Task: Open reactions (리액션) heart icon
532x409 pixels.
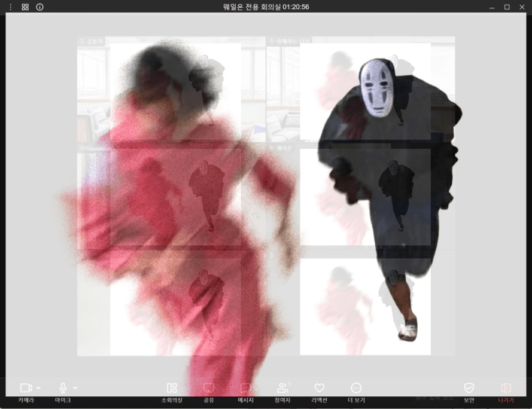Action: click(x=320, y=392)
